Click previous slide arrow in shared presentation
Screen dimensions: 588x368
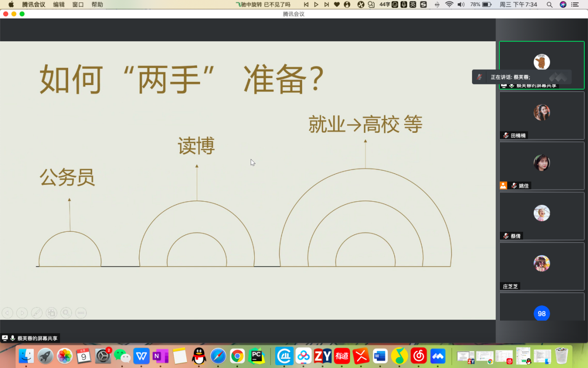[7, 313]
